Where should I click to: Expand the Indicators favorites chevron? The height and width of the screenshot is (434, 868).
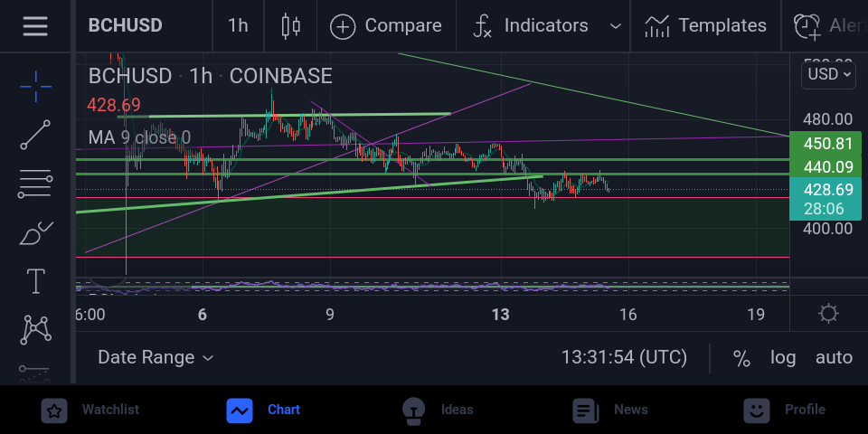tap(615, 26)
